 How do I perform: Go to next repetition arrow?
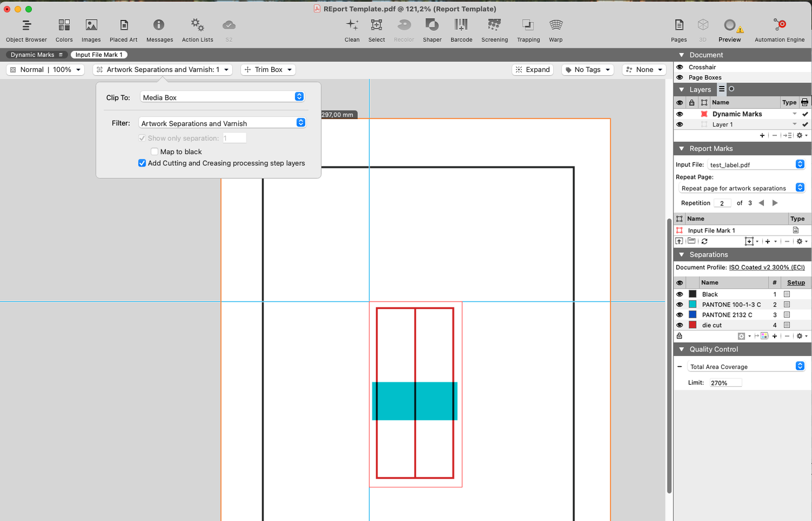click(x=775, y=203)
